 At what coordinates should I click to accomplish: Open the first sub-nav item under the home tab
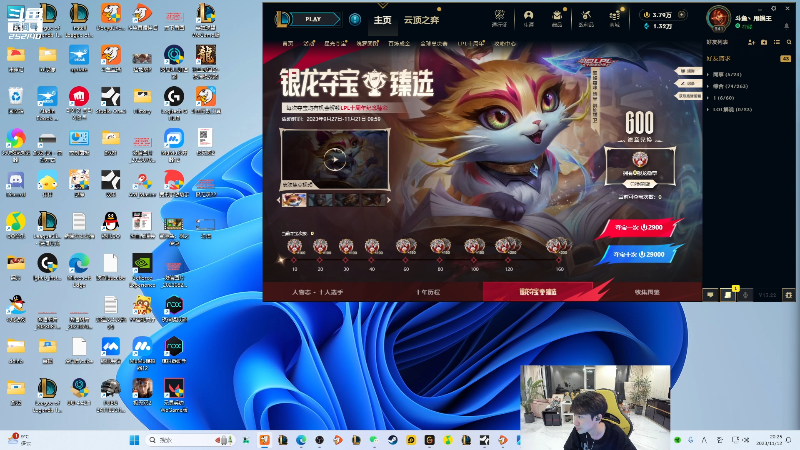point(288,43)
